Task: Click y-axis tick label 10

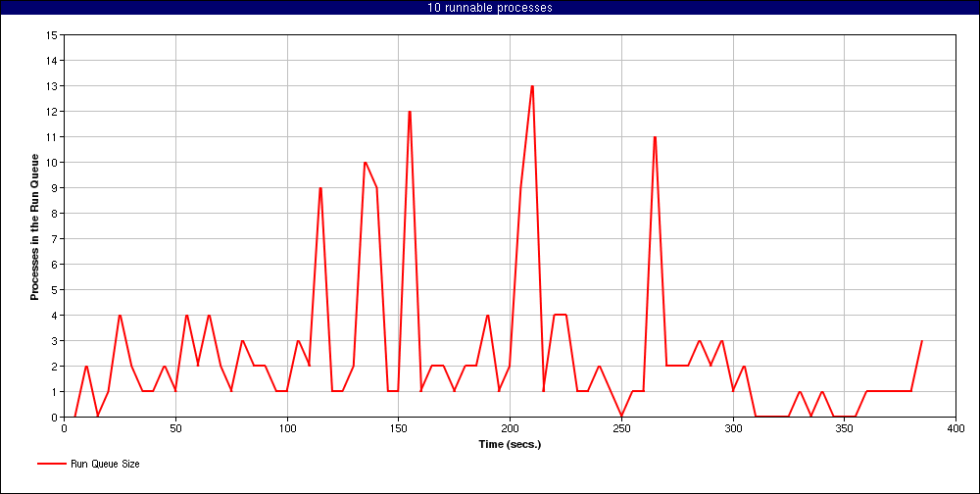Action: [52, 163]
